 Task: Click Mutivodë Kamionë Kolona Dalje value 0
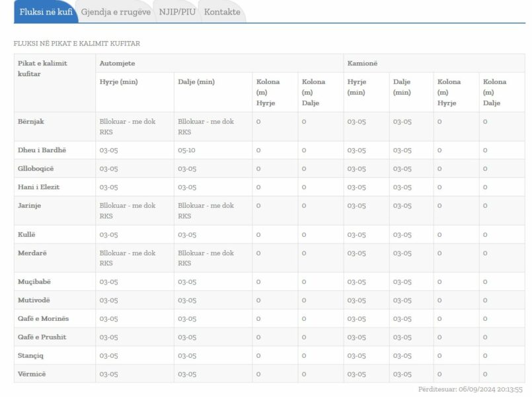(x=485, y=300)
